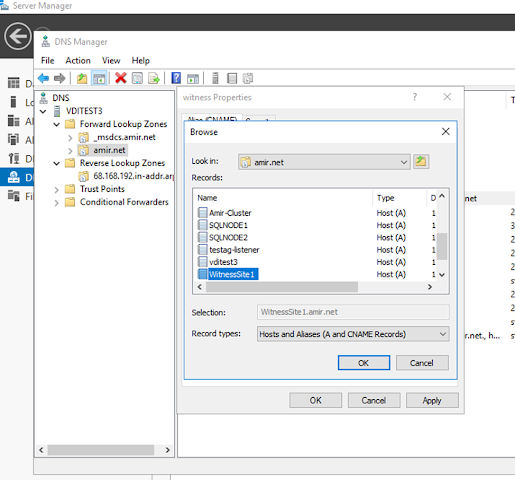Click the blue Back arrow in DNS Manager toolbar

pos(43,78)
